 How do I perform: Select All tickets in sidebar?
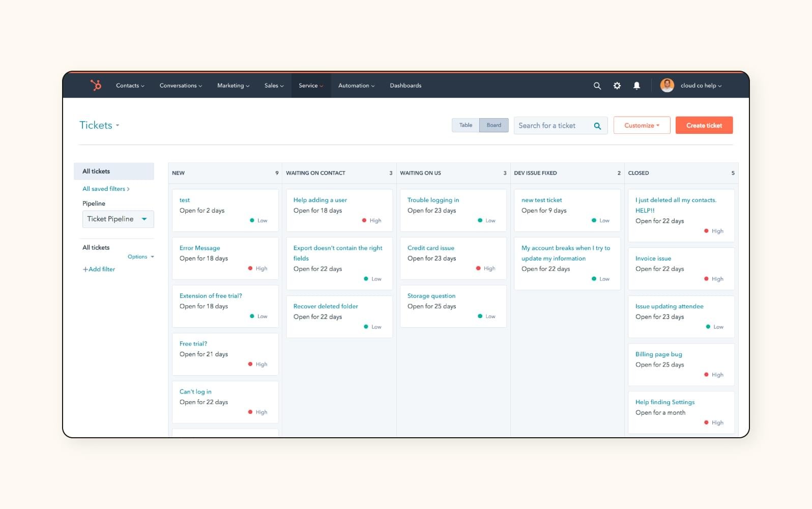point(114,172)
